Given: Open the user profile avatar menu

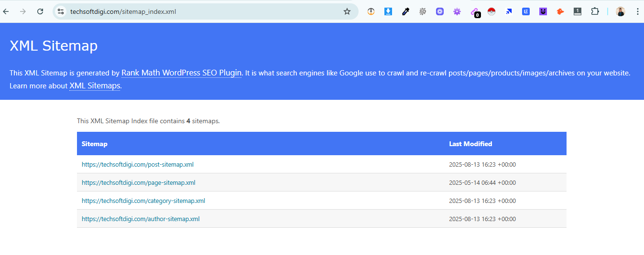Looking at the screenshot, I should point(621,11).
